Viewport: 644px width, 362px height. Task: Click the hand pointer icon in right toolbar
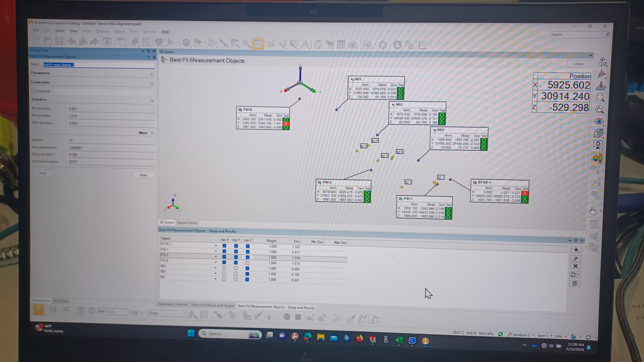[x=593, y=211]
